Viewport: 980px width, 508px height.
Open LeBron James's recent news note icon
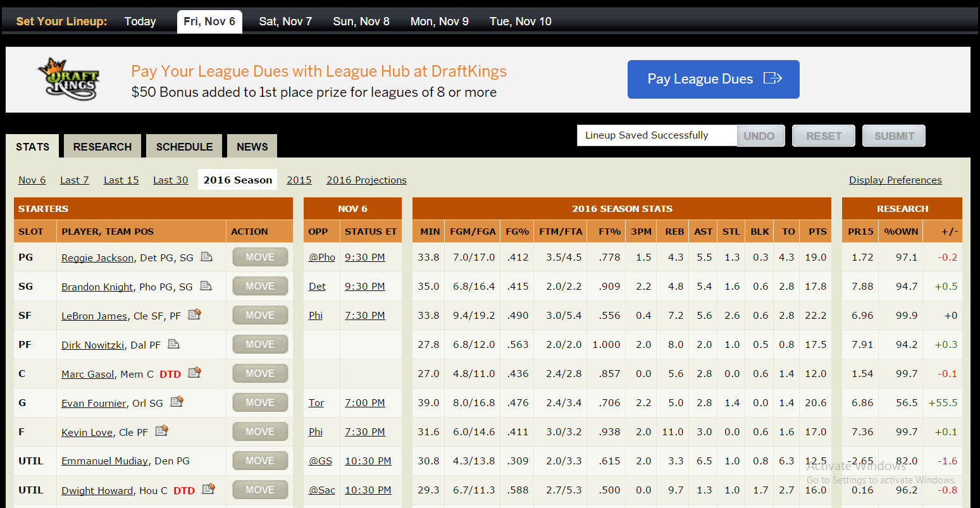click(x=194, y=314)
